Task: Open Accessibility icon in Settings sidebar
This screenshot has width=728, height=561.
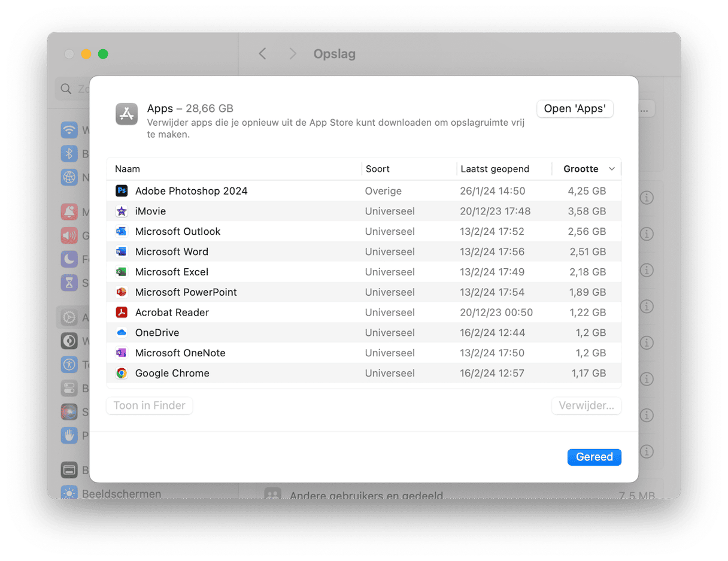Action: (69, 364)
